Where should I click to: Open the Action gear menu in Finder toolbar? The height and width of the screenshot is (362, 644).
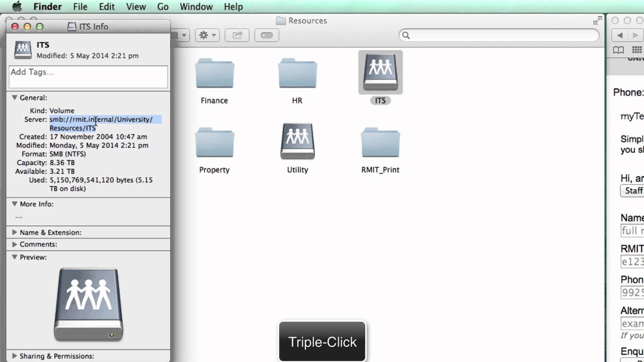point(207,35)
